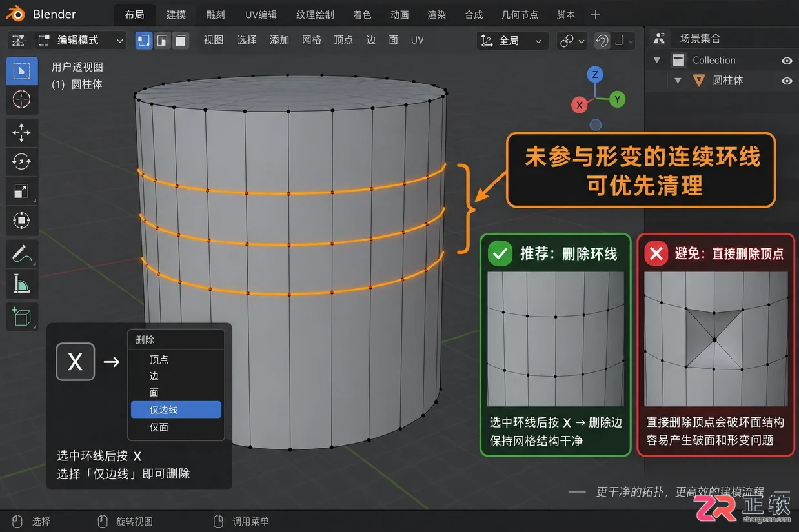Open the 网格 menu
799x532 pixels.
coord(311,40)
